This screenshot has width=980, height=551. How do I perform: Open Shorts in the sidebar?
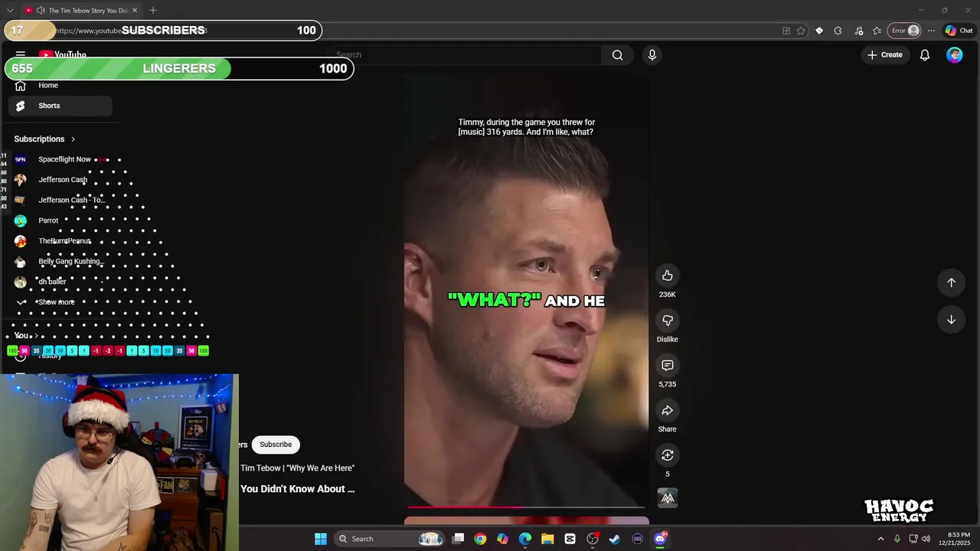click(x=60, y=106)
